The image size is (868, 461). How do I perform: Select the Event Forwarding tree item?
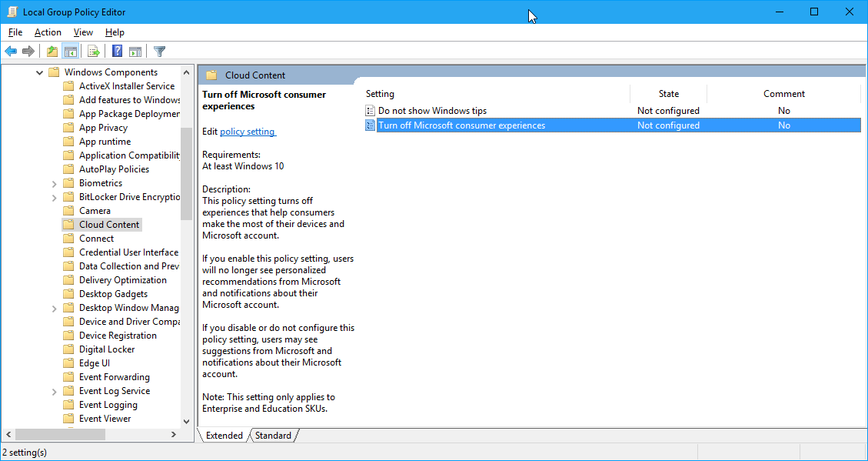click(114, 377)
